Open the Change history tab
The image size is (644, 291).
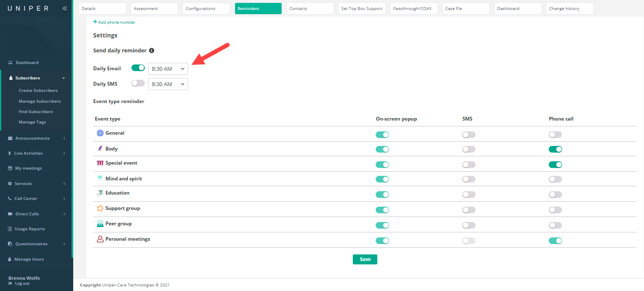tap(569, 9)
